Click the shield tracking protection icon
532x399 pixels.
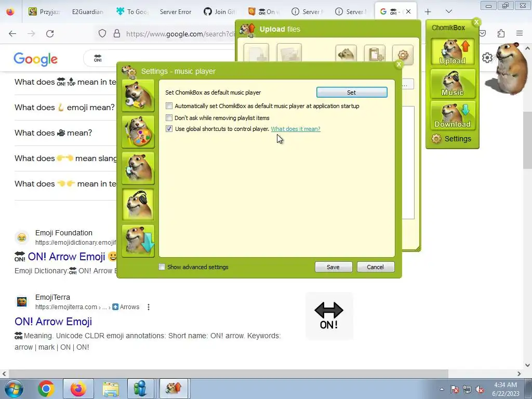click(x=102, y=34)
